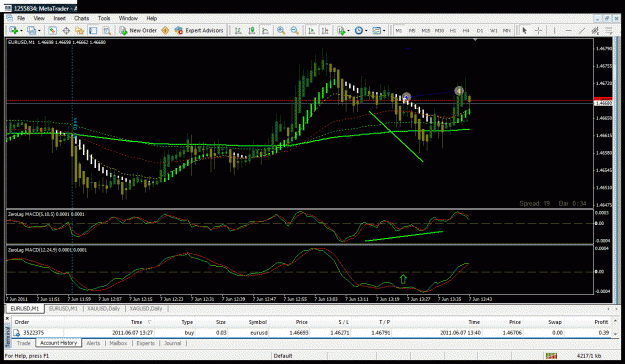This screenshot has width=625, height=364.
Task: Open the Data Window crosshair-target icon
Action: coord(66,30)
